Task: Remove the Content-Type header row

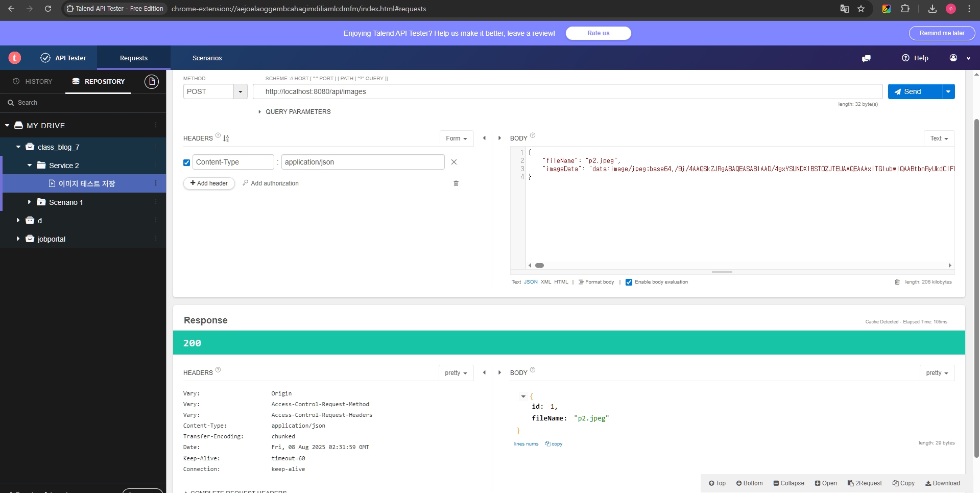Action: 454,162
